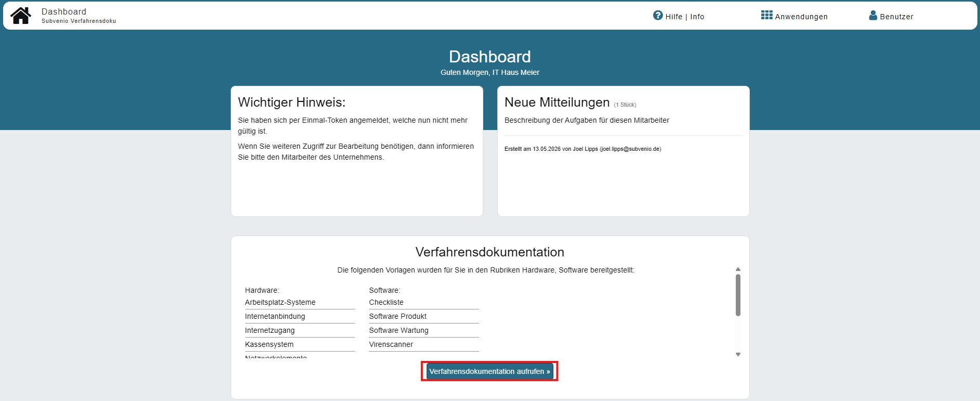This screenshot has height=401, width=980.
Task: Click the scrollbar down arrow in Verfahrensdokumentation
Action: point(738,355)
